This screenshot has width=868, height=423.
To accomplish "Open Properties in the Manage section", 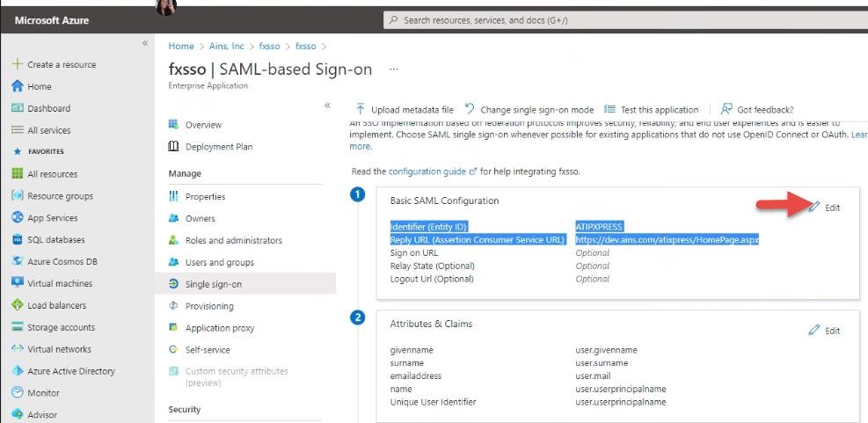I will tap(206, 197).
